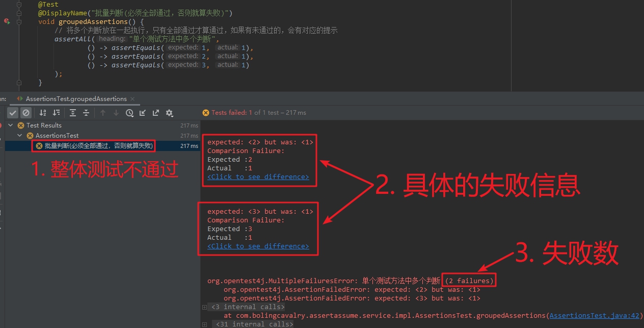Open the AssertionsTest.java:42 stack trace link

(x=594, y=315)
